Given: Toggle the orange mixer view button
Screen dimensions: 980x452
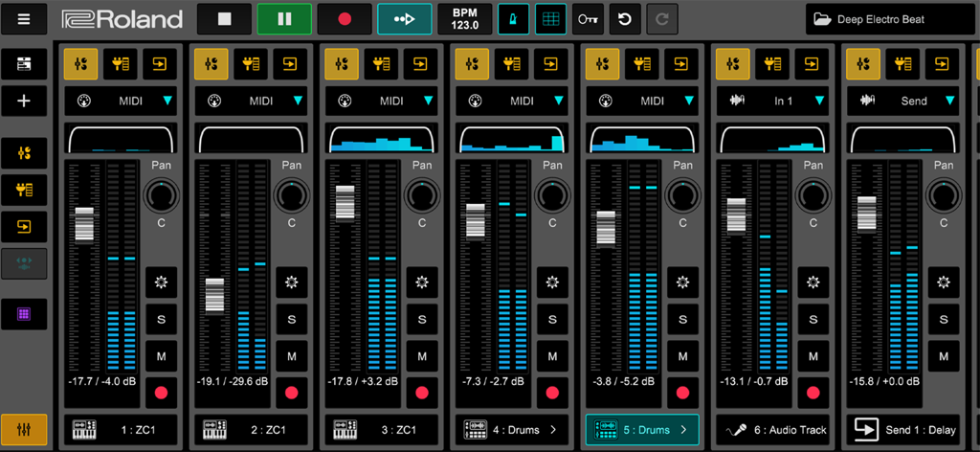Looking at the screenshot, I should click(24, 429).
